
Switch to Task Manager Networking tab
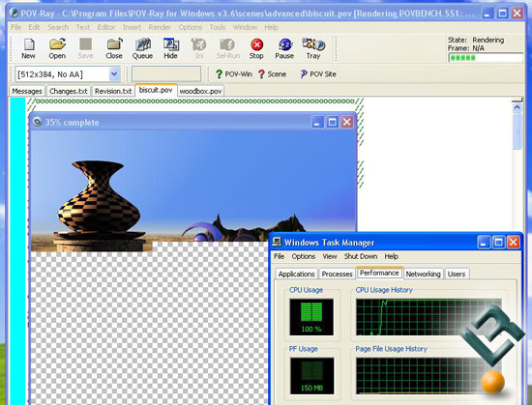[423, 274]
